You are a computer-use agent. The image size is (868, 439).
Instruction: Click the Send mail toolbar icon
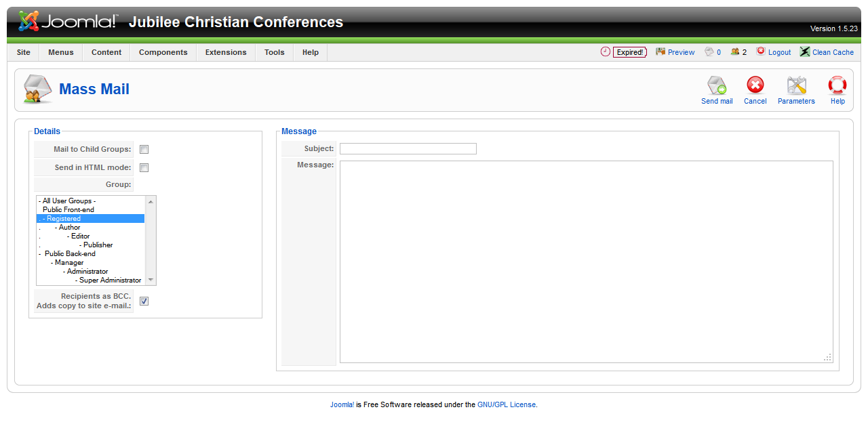717,85
